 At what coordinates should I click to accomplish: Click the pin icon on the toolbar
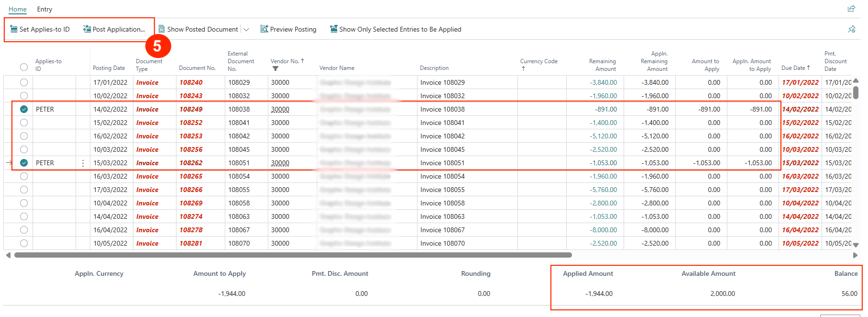[x=851, y=29]
